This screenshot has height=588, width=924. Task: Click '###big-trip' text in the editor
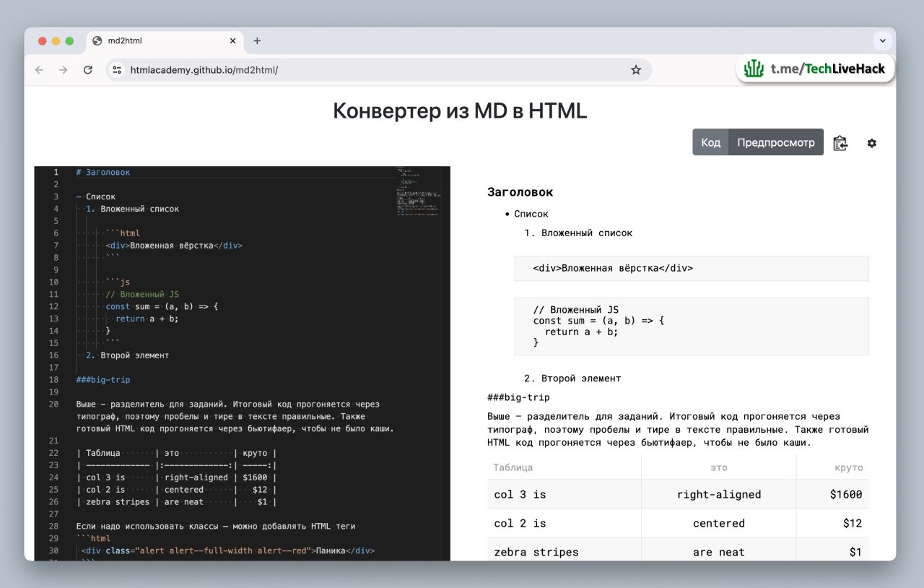click(103, 380)
